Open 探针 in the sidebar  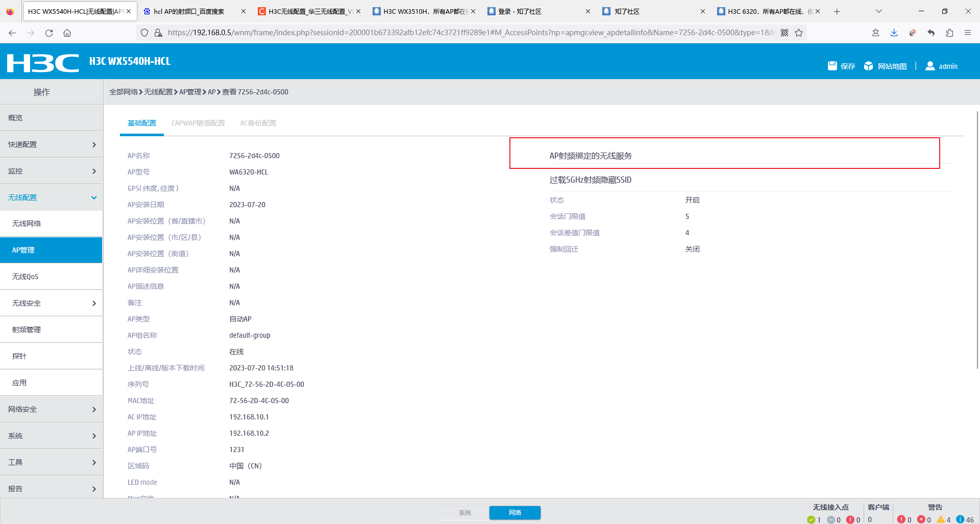coord(51,356)
